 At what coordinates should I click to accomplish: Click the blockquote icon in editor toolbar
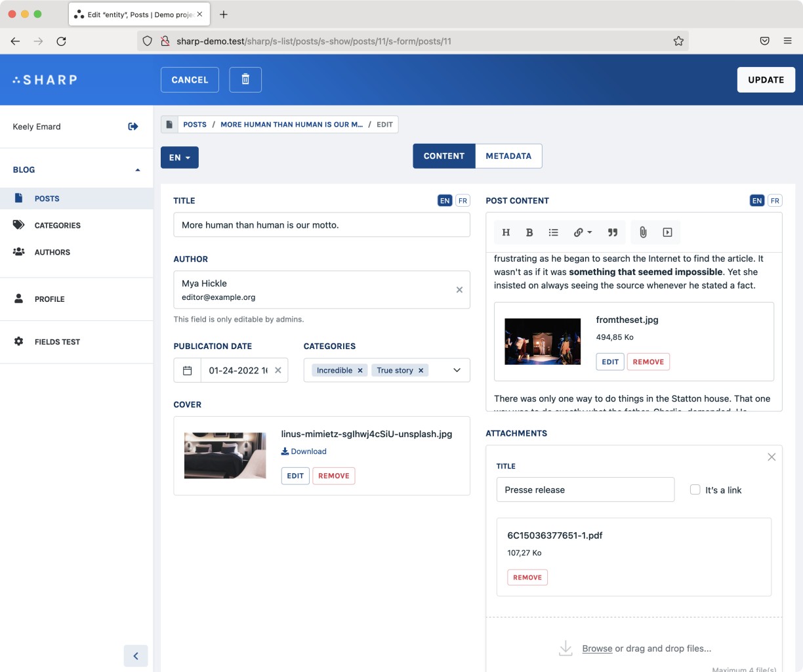pos(613,232)
